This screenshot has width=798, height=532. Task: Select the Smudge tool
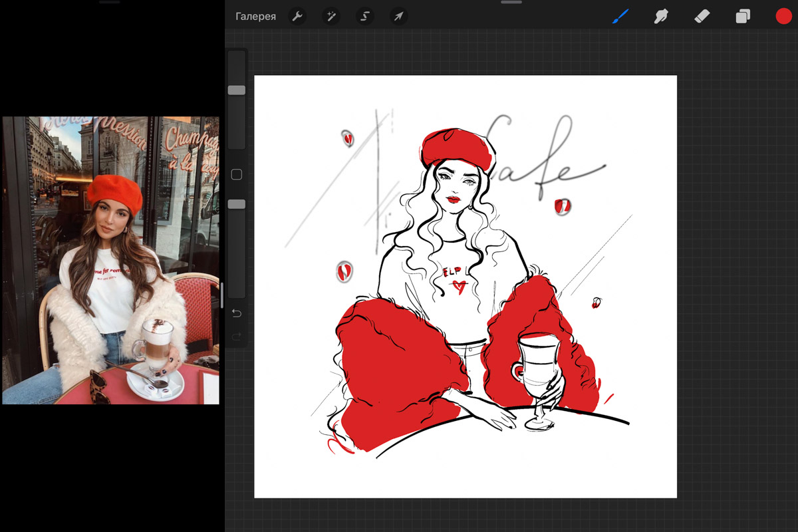point(660,17)
